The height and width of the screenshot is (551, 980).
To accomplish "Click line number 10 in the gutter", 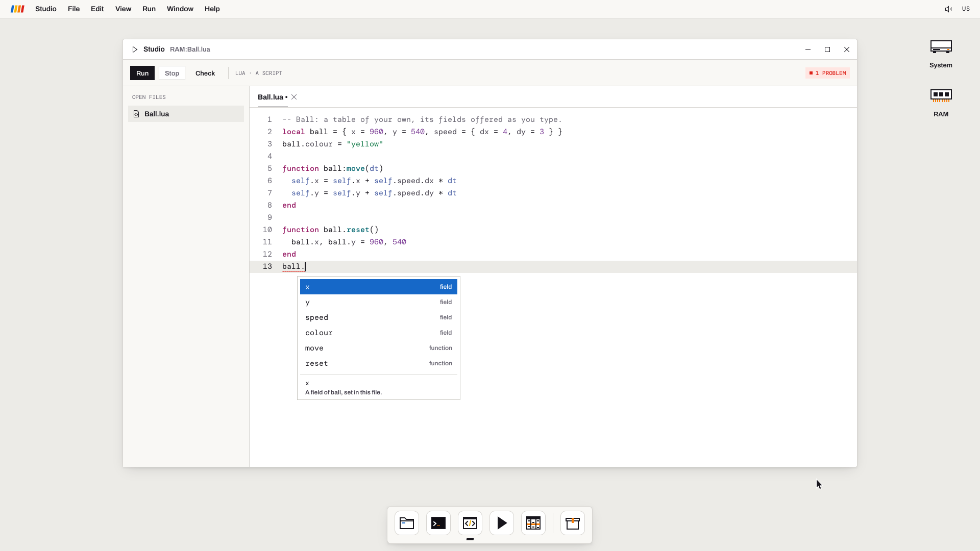I will point(267,230).
